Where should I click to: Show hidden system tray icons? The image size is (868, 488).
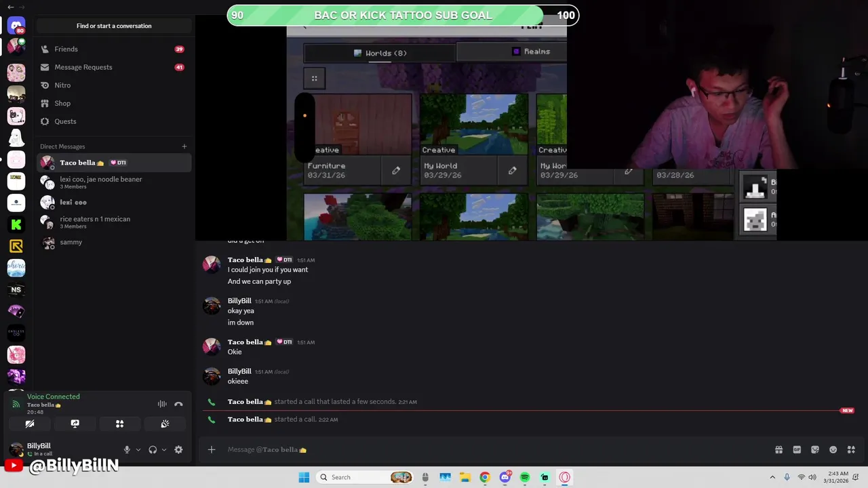coord(772,477)
